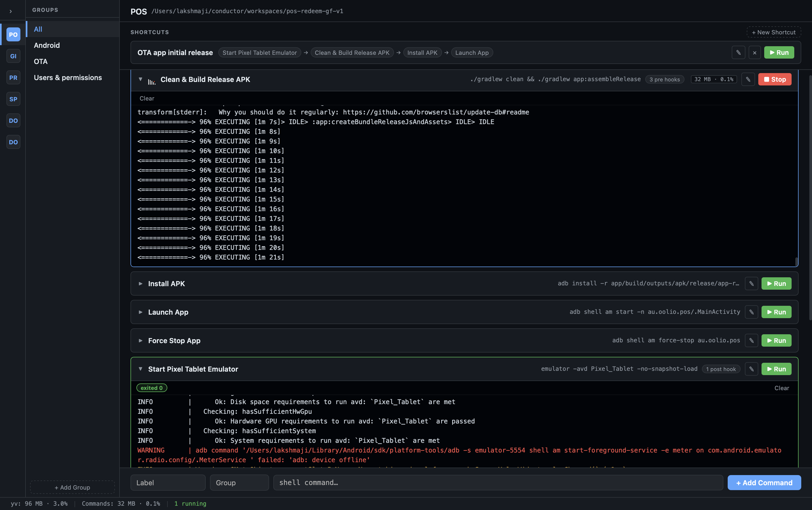This screenshot has height=510, width=812.
Task: Open the 1 post hook badge
Action: click(x=721, y=369)
